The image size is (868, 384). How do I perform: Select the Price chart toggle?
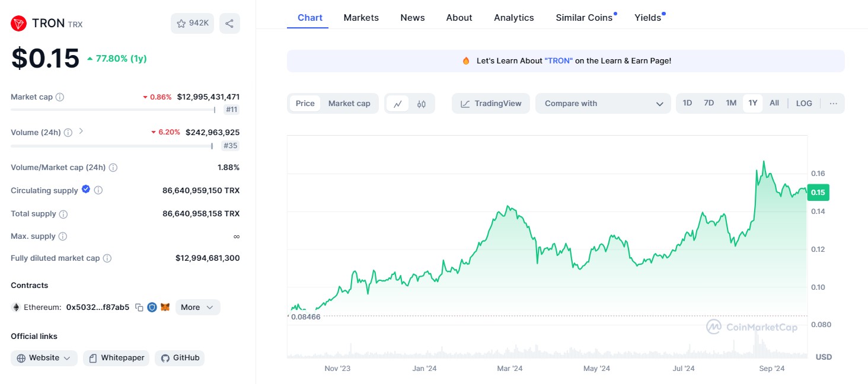pos(305,103)
